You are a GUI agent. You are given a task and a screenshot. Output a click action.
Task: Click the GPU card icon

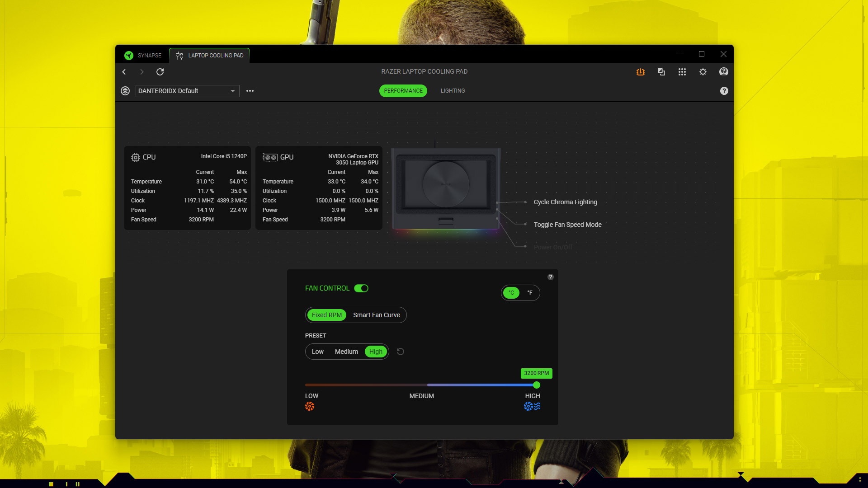(x=270, y=157)
